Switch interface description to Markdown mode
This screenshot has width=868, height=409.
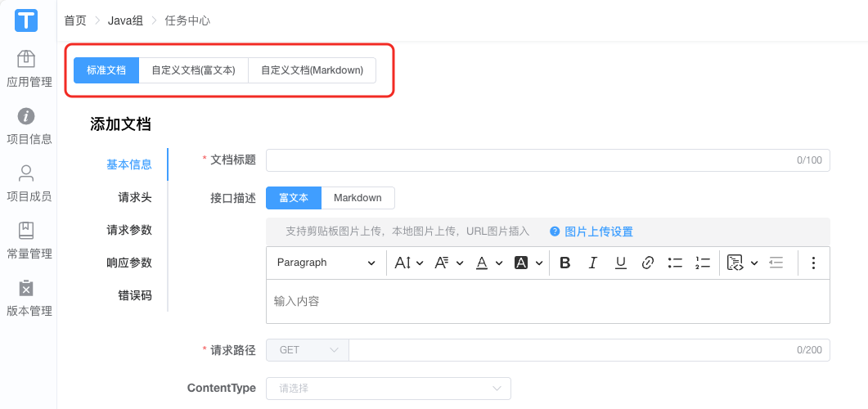coord(358,198)
